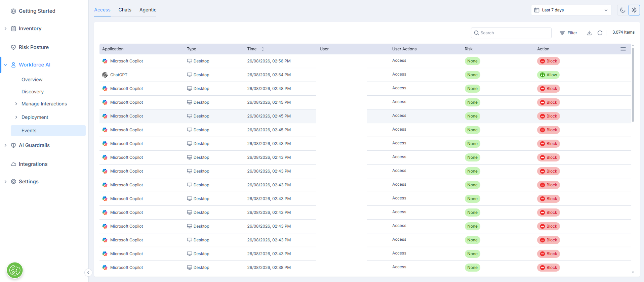Image resolution: width=644 pixels, height=282 pixels.
Task: Open the Last 7 days dropdown
Action: point(571,10)
